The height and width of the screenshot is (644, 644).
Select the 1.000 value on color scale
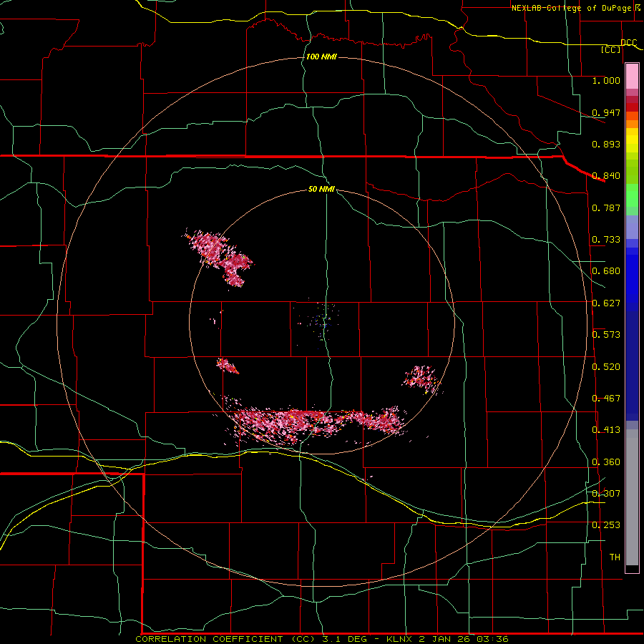coord(606,80)
